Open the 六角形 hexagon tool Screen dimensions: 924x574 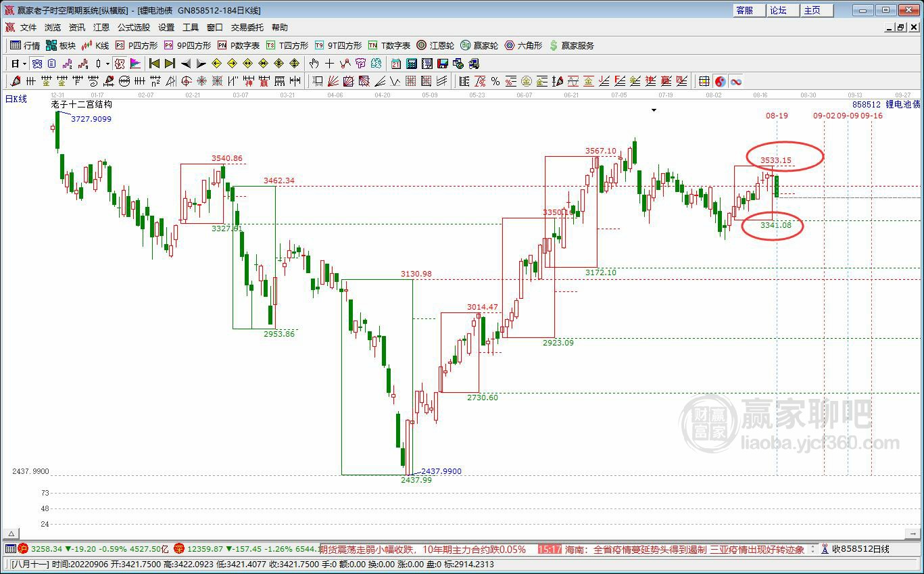coord(523,45)
